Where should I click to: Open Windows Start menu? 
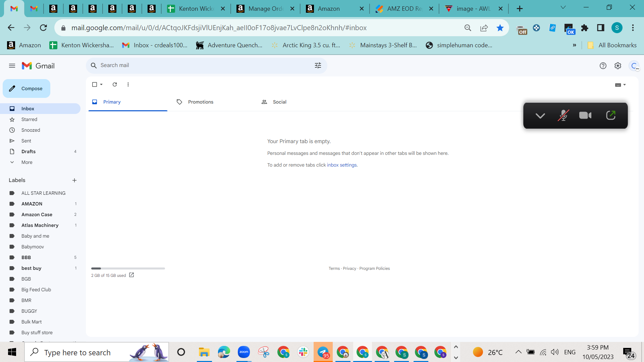click(x=12, y=352)
